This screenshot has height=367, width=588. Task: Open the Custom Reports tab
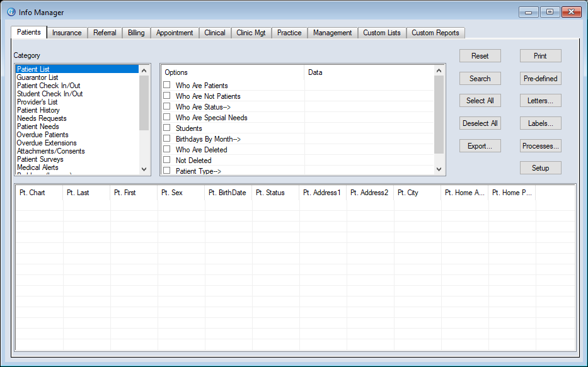pos(435,32)
